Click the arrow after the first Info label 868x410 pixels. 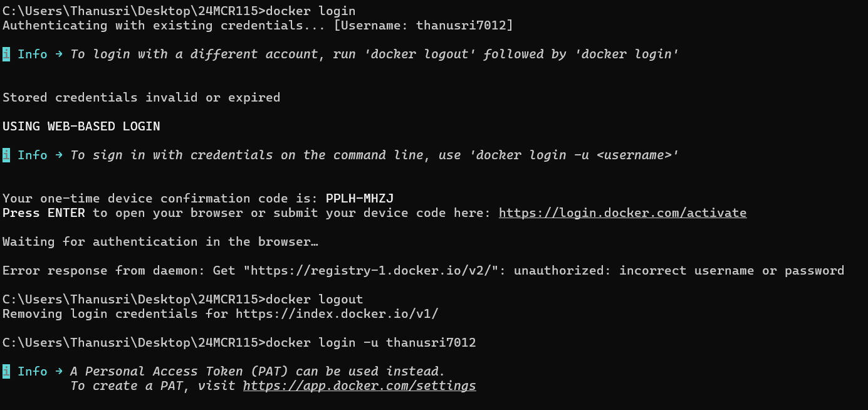tap(58, 55)
